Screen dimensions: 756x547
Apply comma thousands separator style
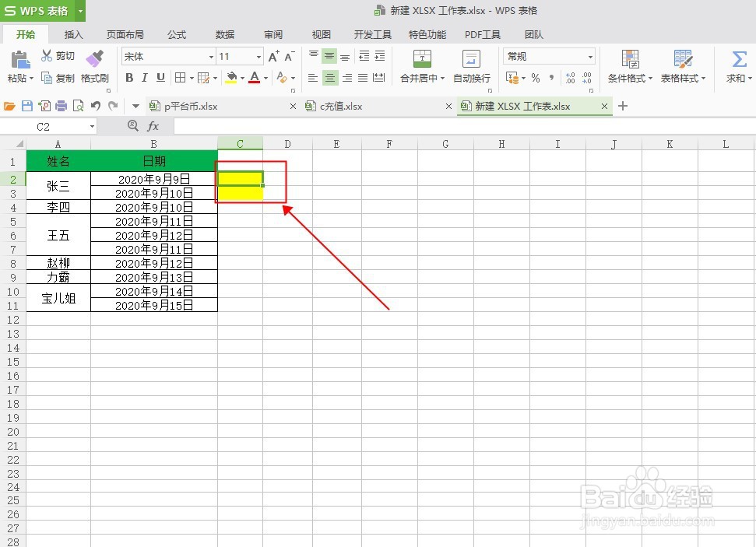pos(551,78)
